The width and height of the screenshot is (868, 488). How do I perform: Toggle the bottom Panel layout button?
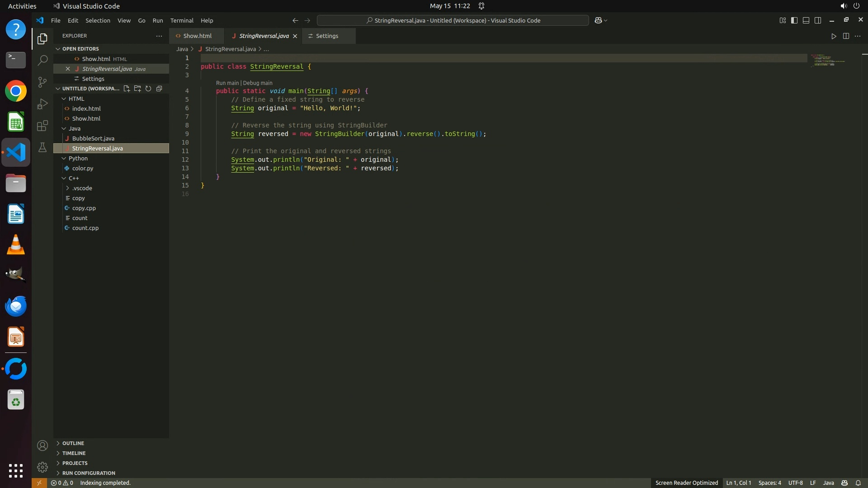(x=806, y=20)
